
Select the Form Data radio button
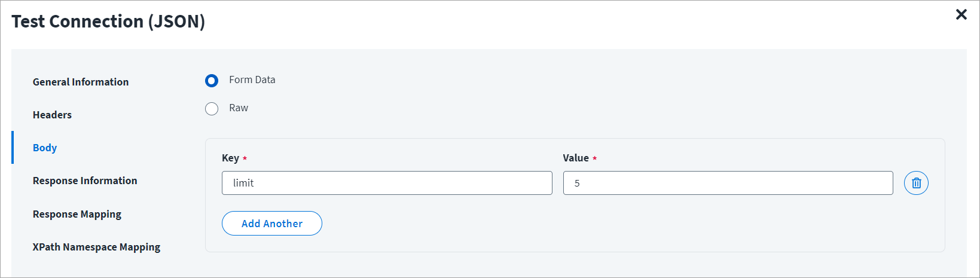(212, 80)
